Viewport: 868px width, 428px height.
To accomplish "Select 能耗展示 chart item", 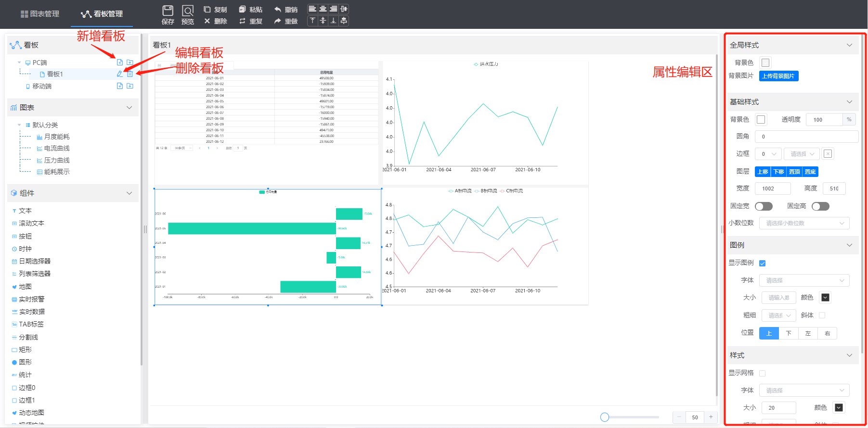I will [x=53, y=172].
